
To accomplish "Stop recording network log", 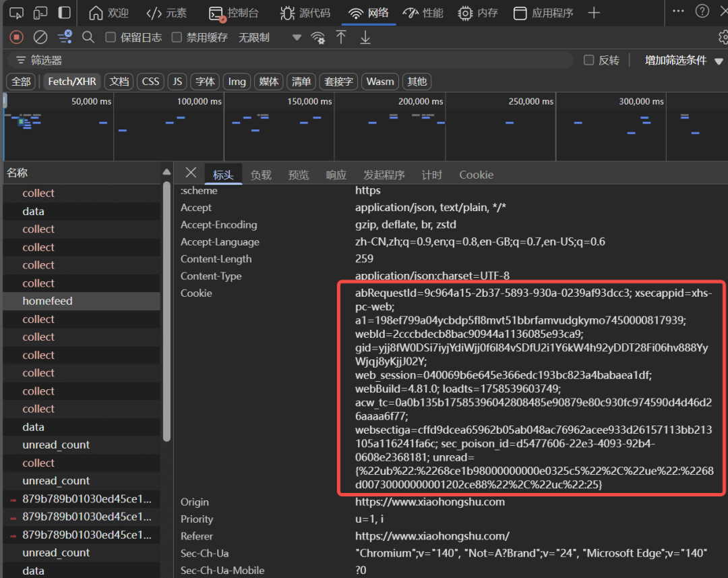I will pyautogui.click(x=17, y=38).
